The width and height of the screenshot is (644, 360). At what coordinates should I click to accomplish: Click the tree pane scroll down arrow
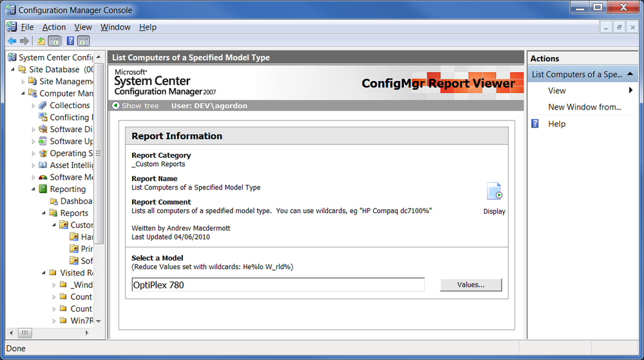coord(99,321)
